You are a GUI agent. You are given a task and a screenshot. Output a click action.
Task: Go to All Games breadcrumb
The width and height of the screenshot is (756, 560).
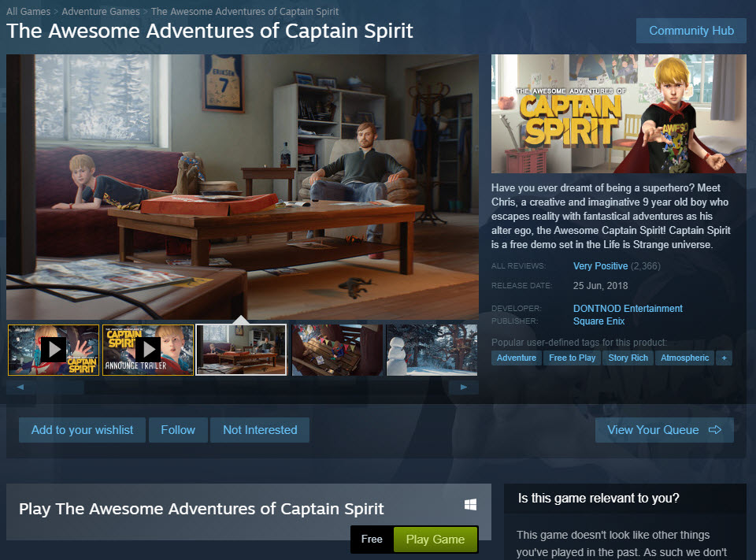(x=28, y=12)
